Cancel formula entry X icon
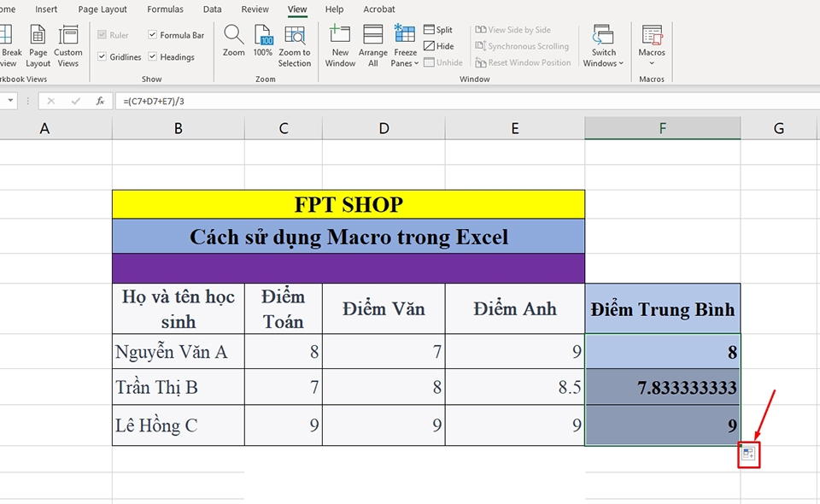The image size is (820, 504). click(50, 101)
